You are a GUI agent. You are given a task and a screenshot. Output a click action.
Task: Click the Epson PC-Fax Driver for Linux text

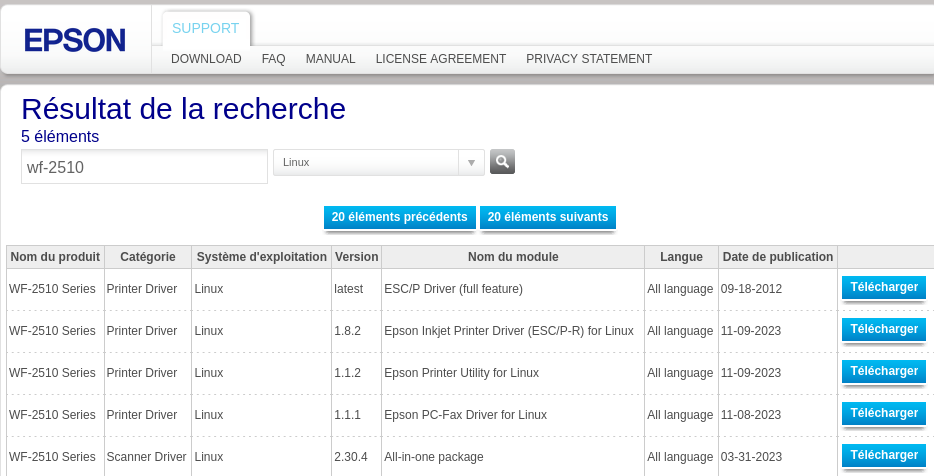pos(465,415)
